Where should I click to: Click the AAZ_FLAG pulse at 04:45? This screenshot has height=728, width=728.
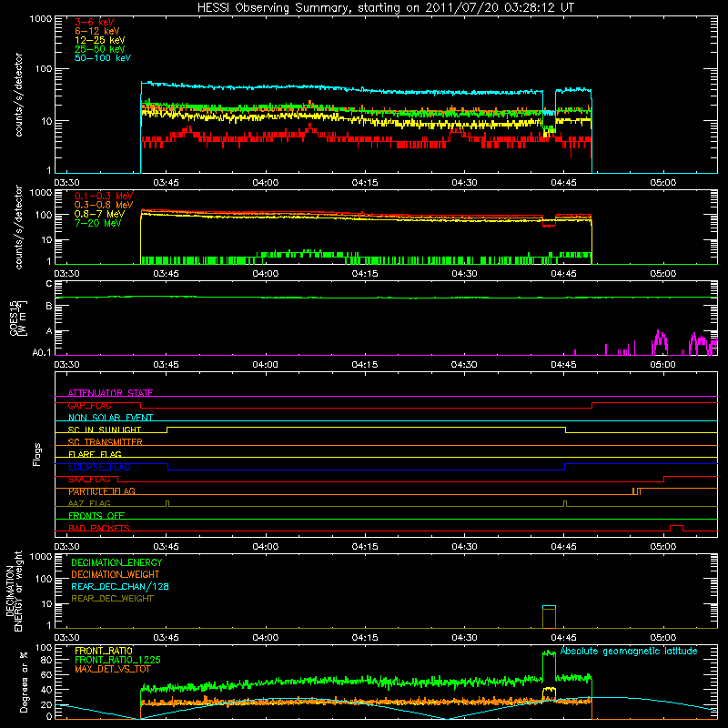565,503
